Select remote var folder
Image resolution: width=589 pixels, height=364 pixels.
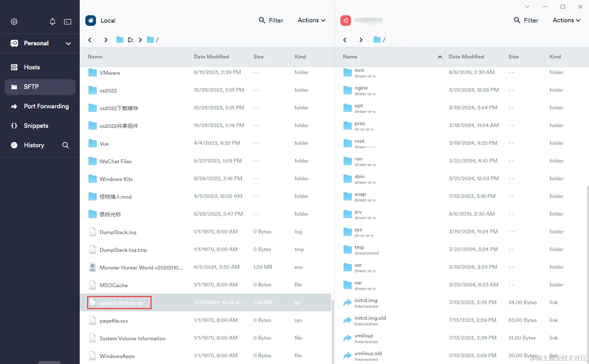click(x=460, y=285)
